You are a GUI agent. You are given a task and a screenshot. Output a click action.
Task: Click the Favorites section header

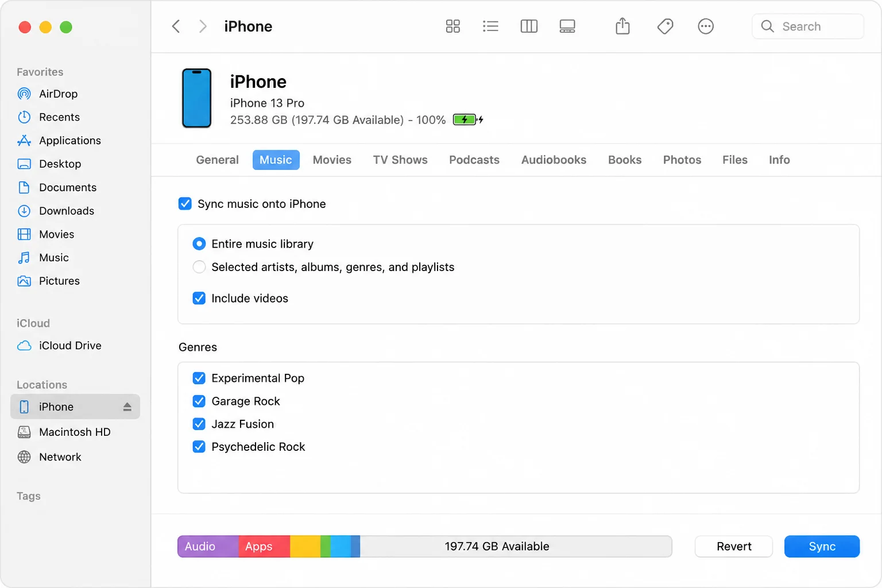[x=40, y=72]
